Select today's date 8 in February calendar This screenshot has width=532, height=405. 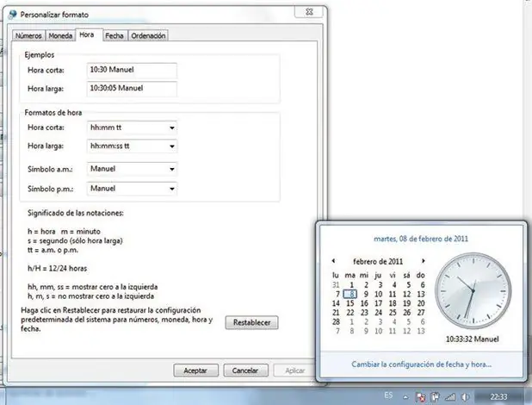350,294
